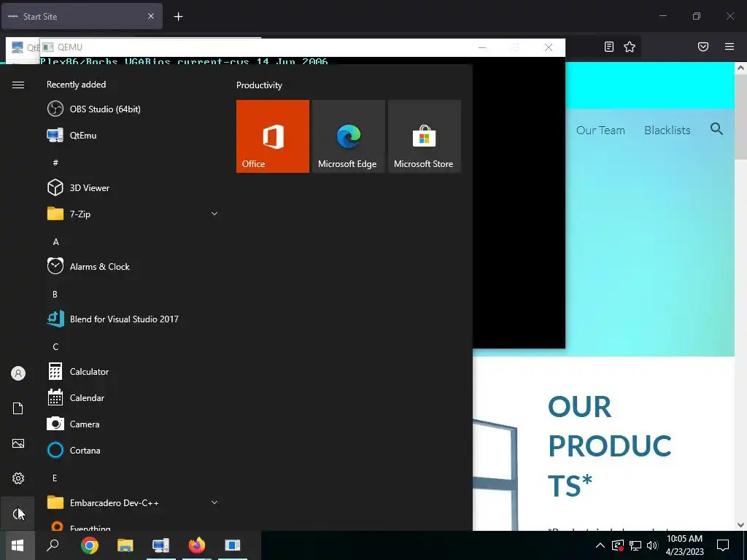This screenshot has height=560, width=747.
Task: Open the Firefox application menu
Action: point(729,47)
